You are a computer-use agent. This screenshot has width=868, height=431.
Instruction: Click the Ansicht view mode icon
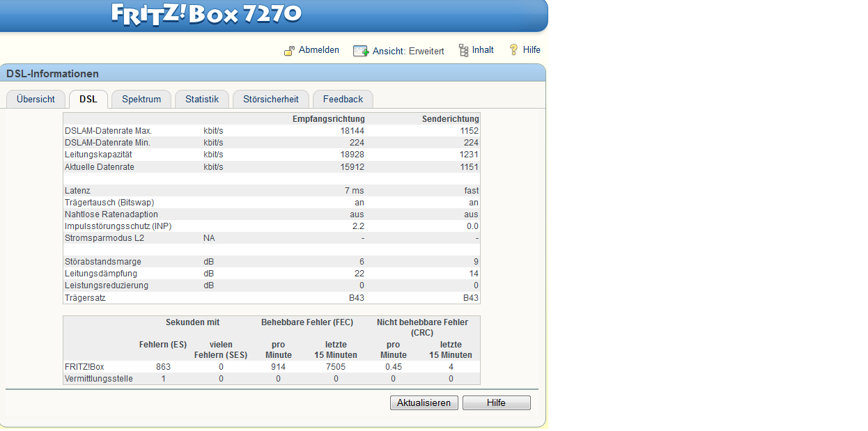pyautogui.click(x=361, y=51)
